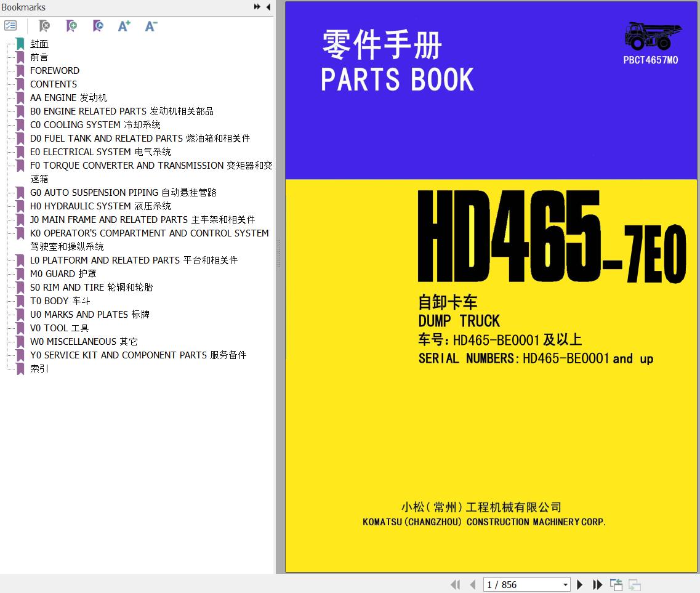The image size is (700, 593).
Task: Click the DUMP TRUCK text on the cover
Action: [459, 321]
